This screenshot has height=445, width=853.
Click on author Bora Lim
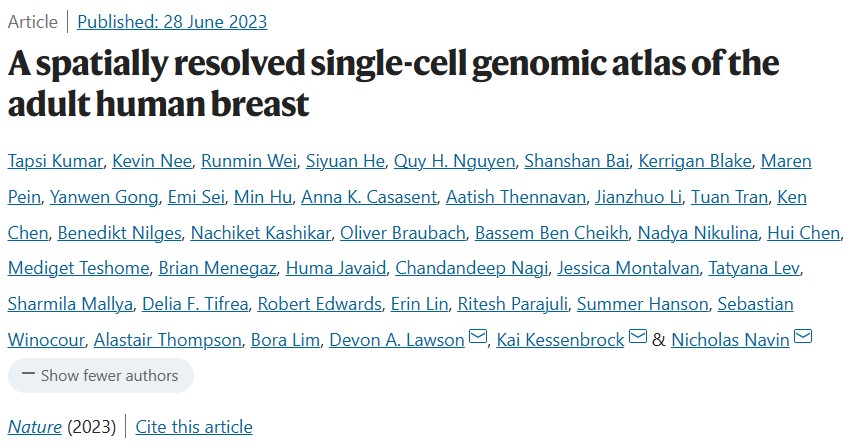(x=285, y=340)
